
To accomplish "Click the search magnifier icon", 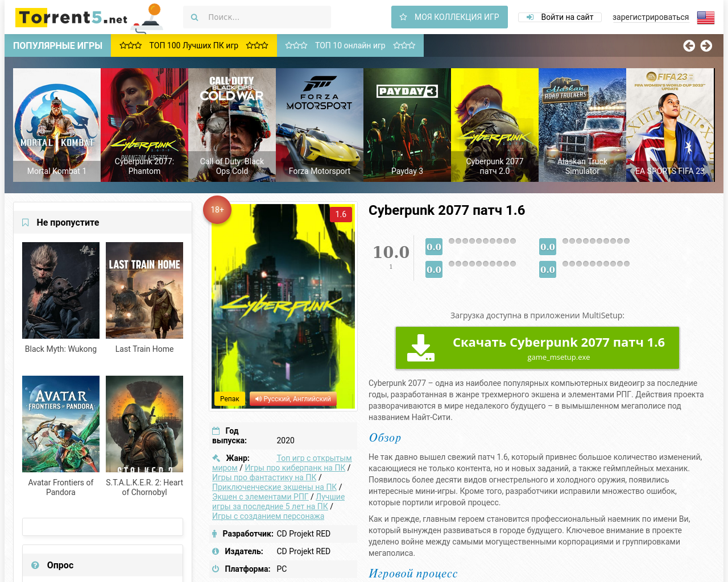I will 195,18.
